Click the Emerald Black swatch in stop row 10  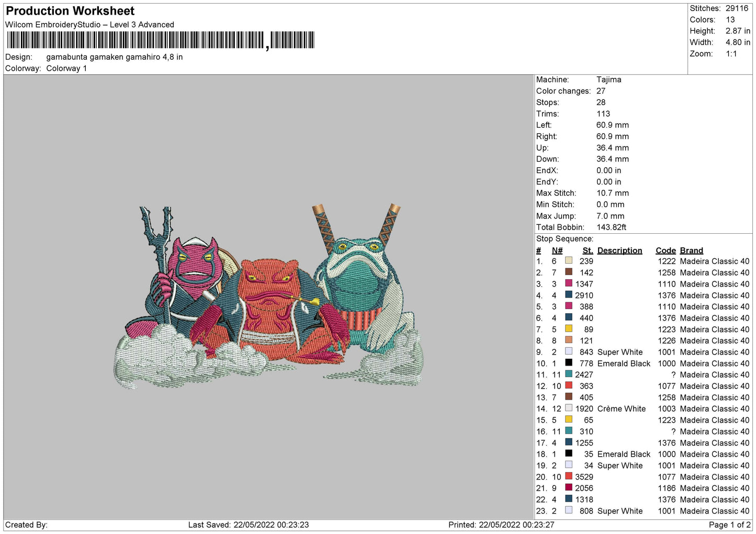tap(569, 362)
